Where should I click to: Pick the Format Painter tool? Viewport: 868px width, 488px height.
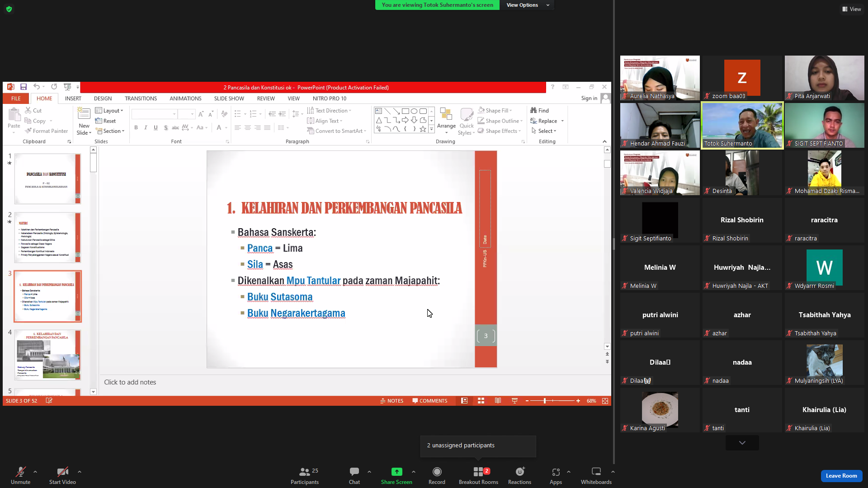coord(46,131)
